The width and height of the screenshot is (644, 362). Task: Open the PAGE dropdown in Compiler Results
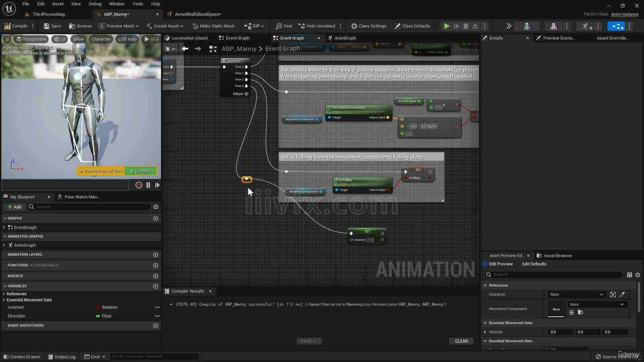click(x=309, y=341)
